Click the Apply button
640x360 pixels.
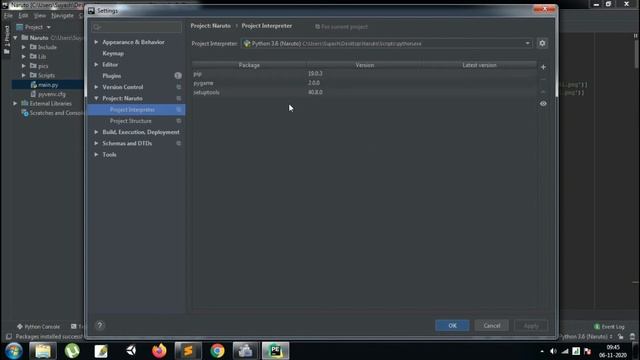click(531, 325)
